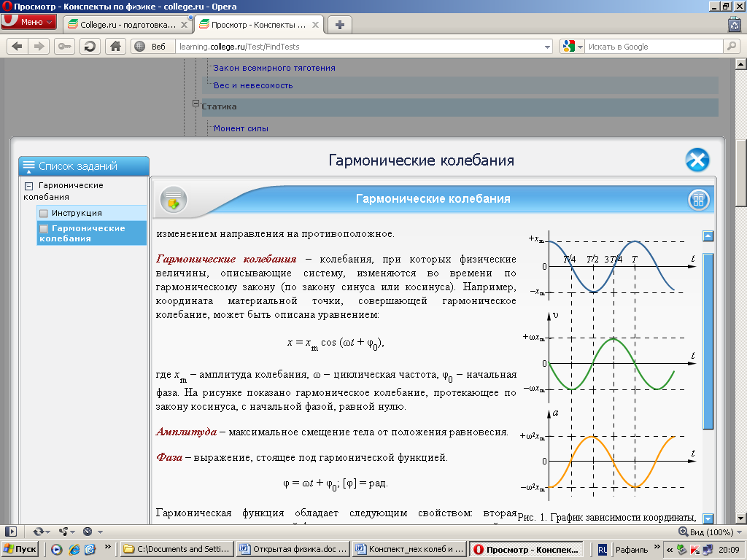
Task: Switch to Конспект_мех колеб taskbar window
Action: pyautogui.click(x=410, y=549)
